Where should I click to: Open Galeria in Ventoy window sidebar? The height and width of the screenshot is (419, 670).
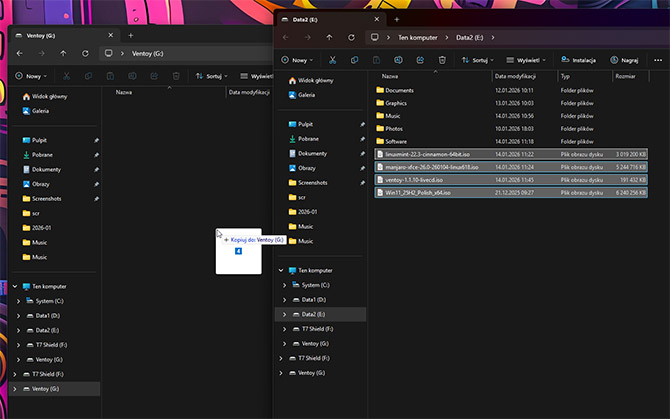[36, 111]
